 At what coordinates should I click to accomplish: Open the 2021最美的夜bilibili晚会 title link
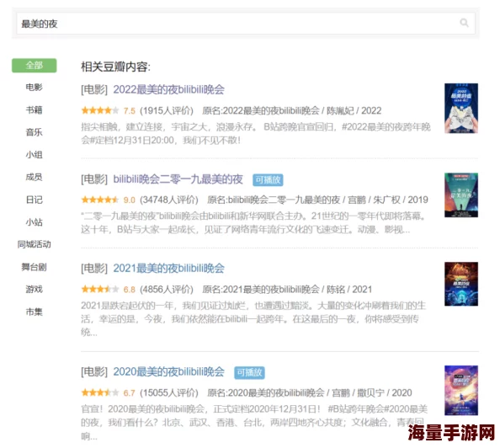(x=168, y=269)
